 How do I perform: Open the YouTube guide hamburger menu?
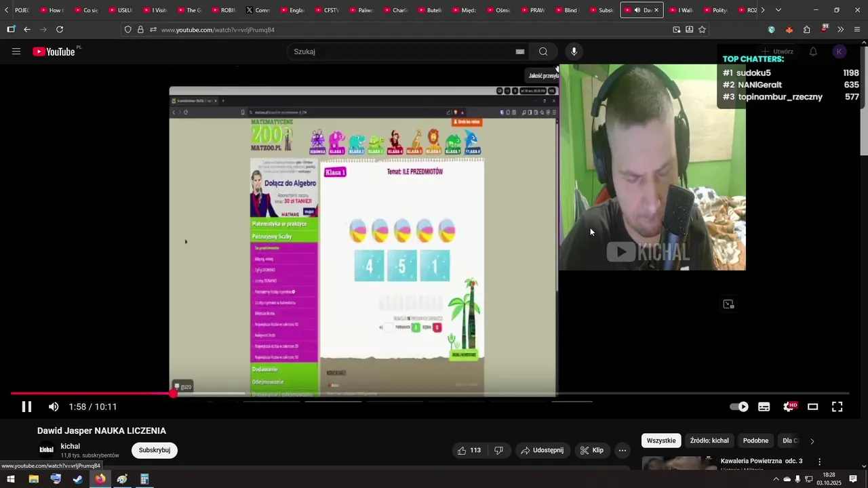tap(16, 52)
